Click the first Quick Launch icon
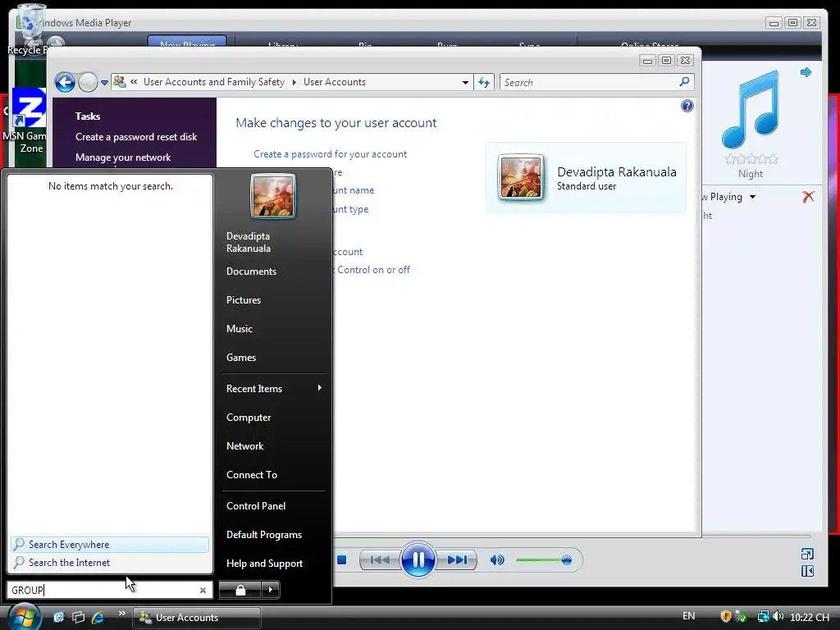The width and height of the screenshot is (840, 630). 58,617
